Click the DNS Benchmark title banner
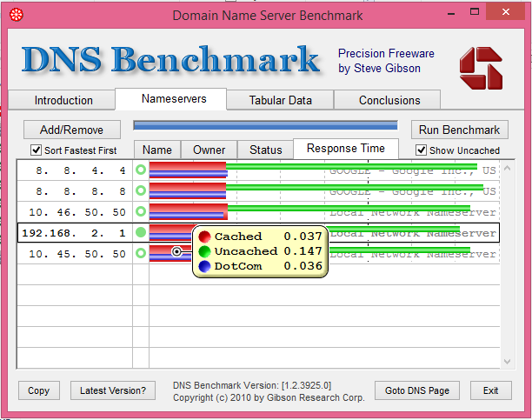This screenshot has height=420, width=532. 170,60
